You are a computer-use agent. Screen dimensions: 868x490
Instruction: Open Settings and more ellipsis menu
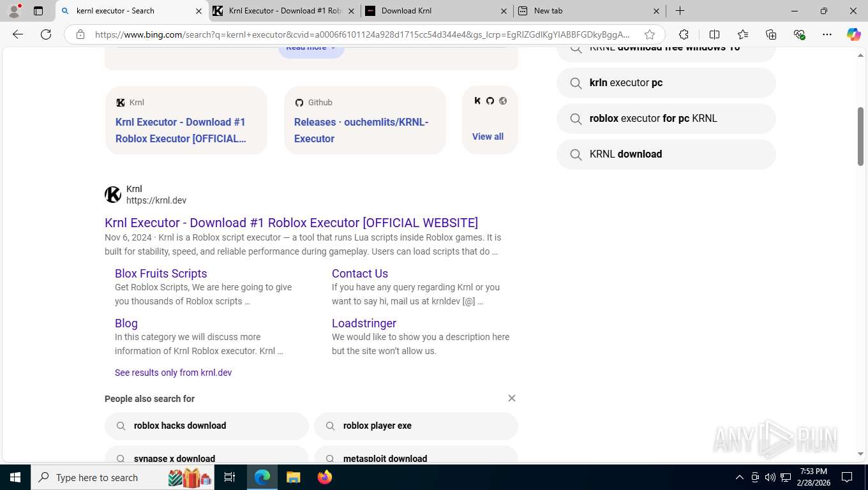click(827, 34)
